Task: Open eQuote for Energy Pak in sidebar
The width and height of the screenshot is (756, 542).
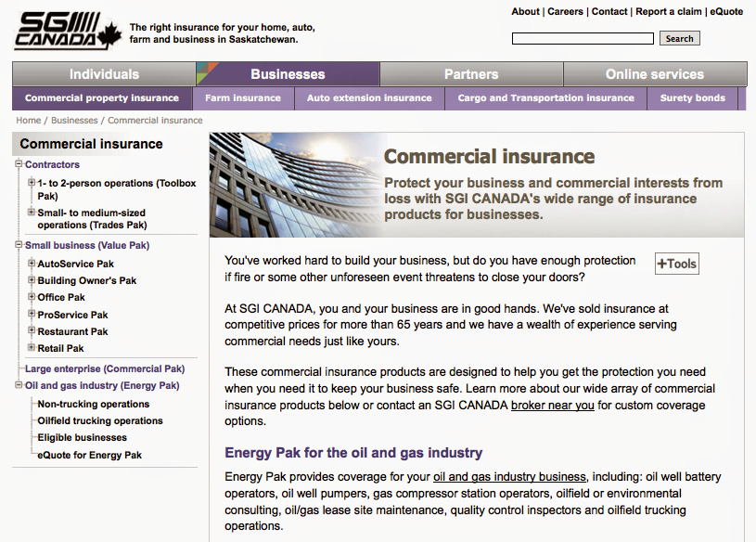Action: point(90,455)
